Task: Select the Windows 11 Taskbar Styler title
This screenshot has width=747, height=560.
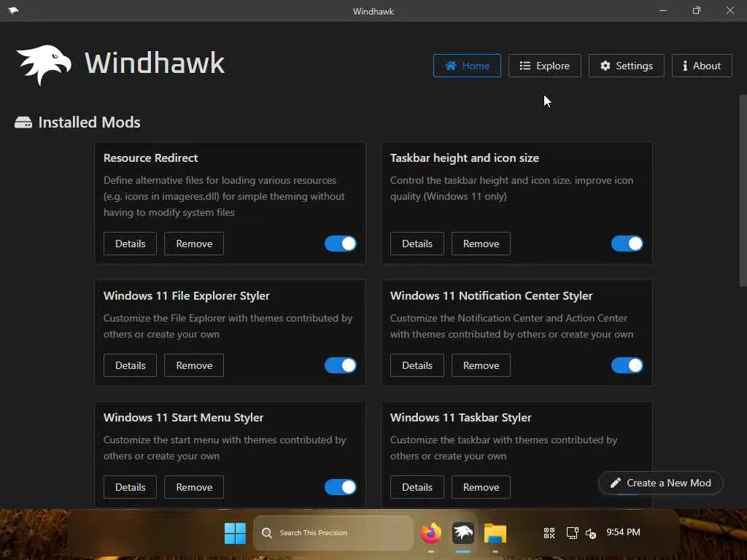Action: tap(461, 418)
